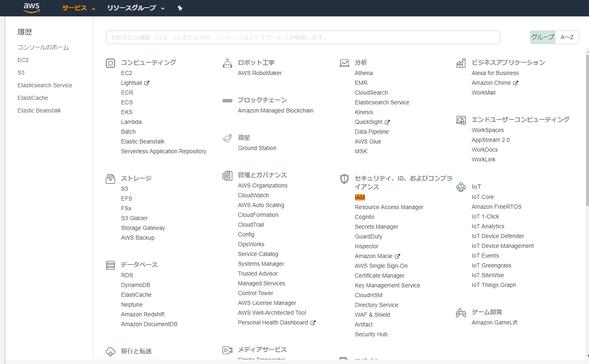Click the AWS logo in the header
589x364 pixels.
click(31, 8)
